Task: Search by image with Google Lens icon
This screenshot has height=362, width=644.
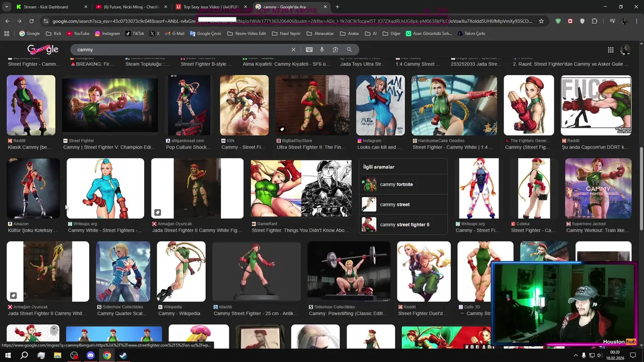Action: 335,50
